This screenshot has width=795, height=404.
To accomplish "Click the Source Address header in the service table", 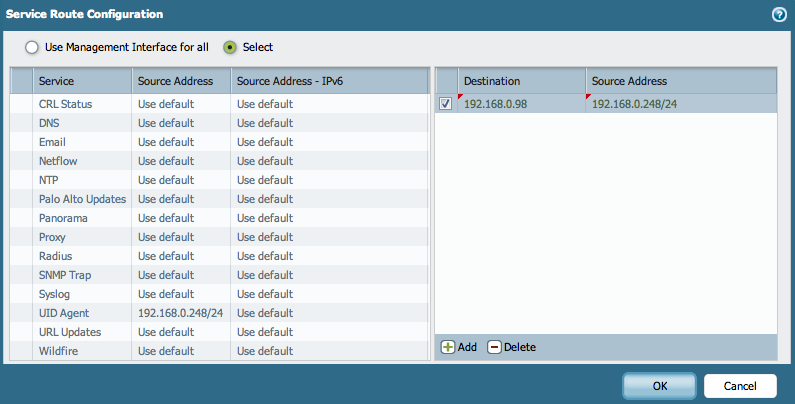I will pos(182,81).
